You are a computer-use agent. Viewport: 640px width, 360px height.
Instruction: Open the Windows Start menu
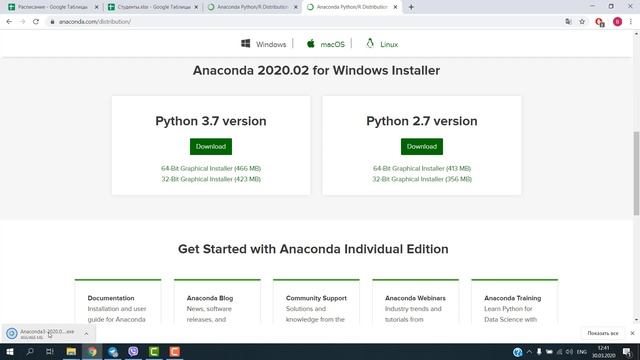(10, 351)
